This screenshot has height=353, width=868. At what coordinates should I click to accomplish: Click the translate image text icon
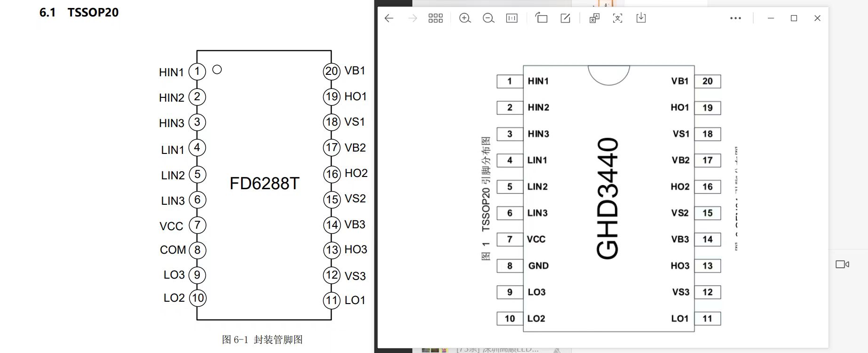(x=594, y=18)
